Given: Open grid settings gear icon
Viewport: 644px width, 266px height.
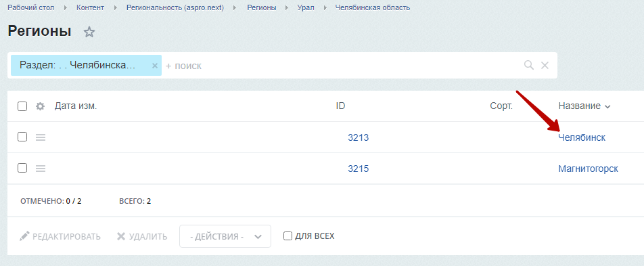Looking at the screenshot, I should pos(40,106).
